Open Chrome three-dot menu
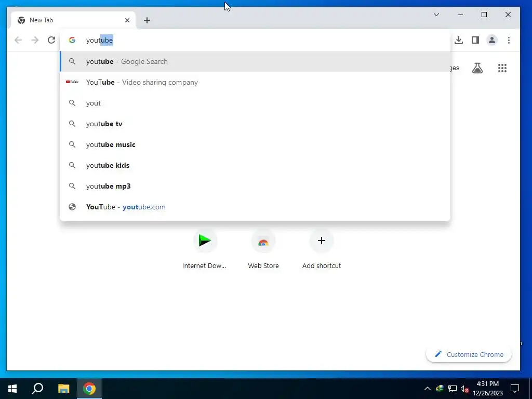Viewport: 532px width, 399px height. 509,40
